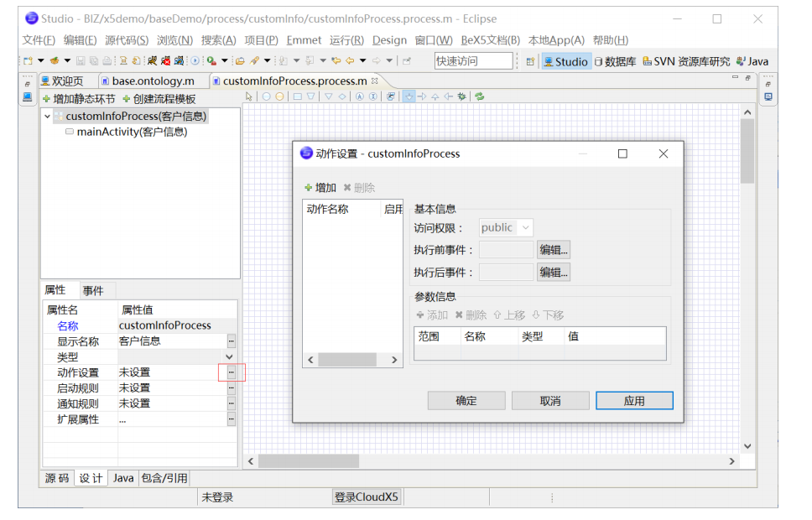Open the base.ontology.m editor tab
812x520 pixels.
[154, 81]
